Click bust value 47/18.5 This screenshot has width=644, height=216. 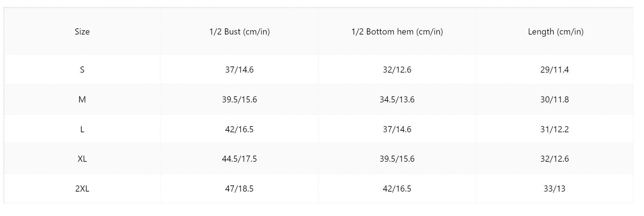click(x=240, y=189)
